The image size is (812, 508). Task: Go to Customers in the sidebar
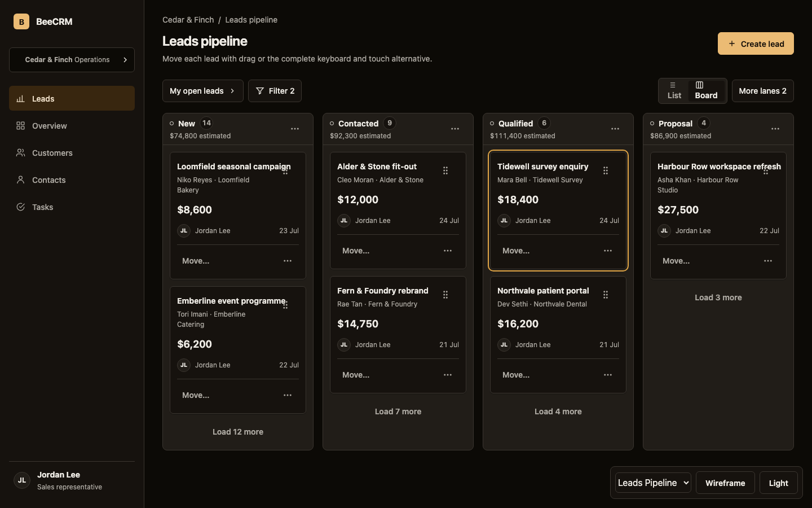click(x=72, y=152)
